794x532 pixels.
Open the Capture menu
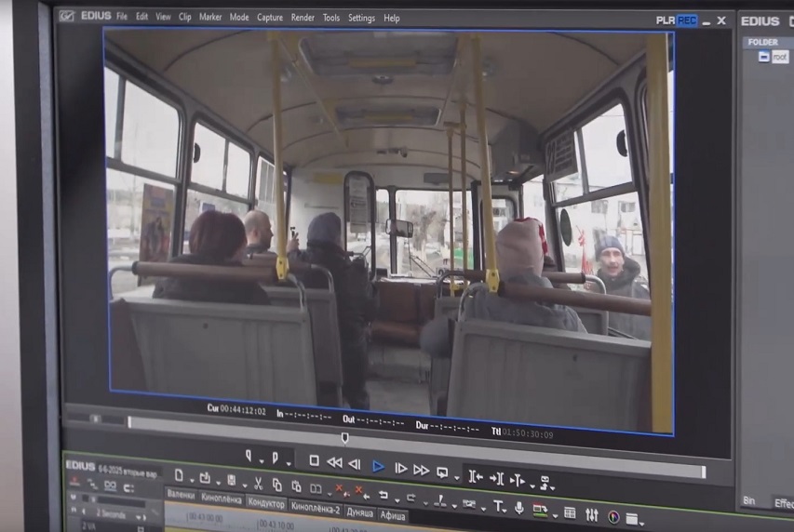point(270,18)
